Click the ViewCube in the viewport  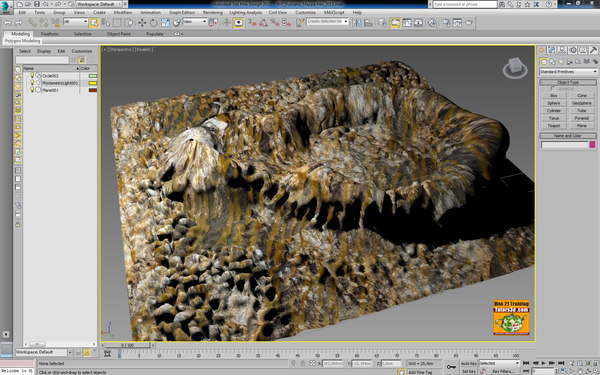(515, 67)
